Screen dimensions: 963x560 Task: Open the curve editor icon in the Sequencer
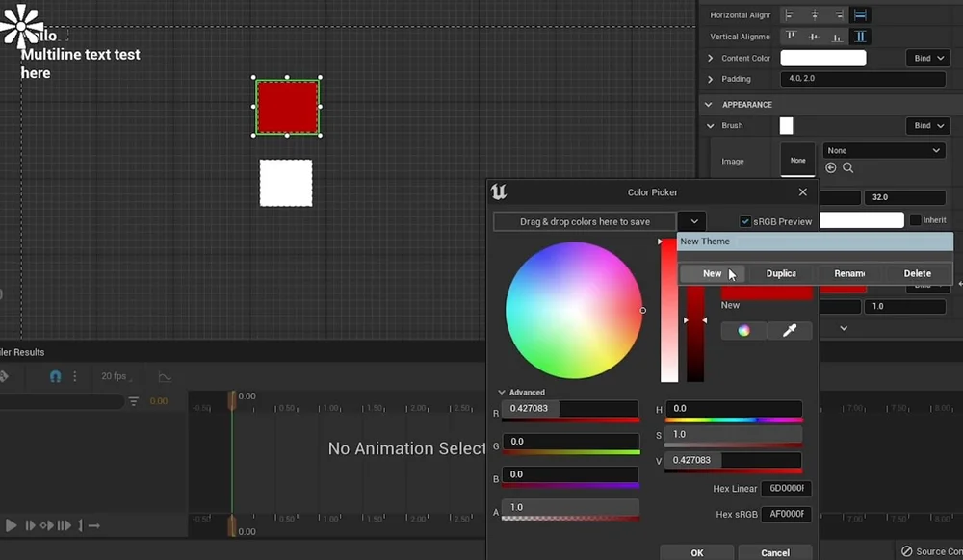[166, 376]
